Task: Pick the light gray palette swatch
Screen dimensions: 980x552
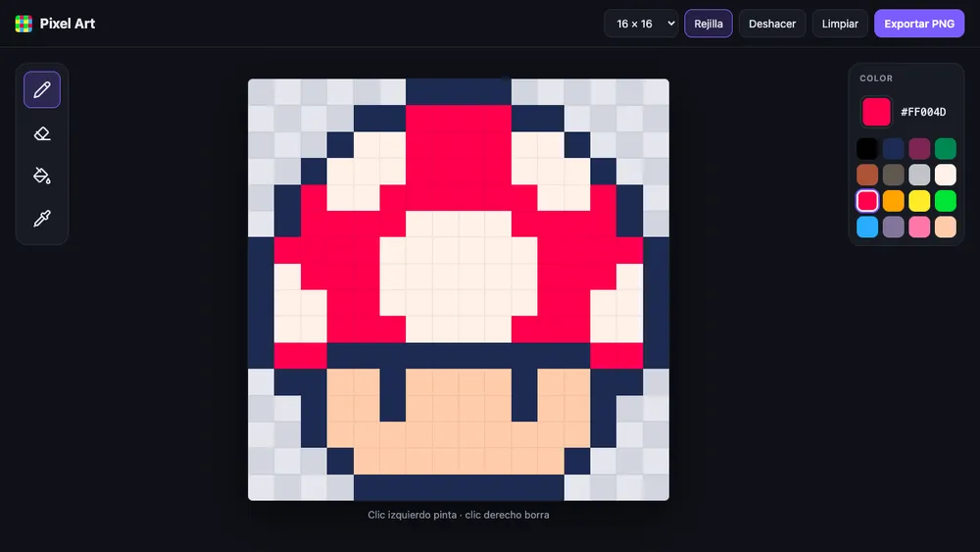Action: (919, 176)
